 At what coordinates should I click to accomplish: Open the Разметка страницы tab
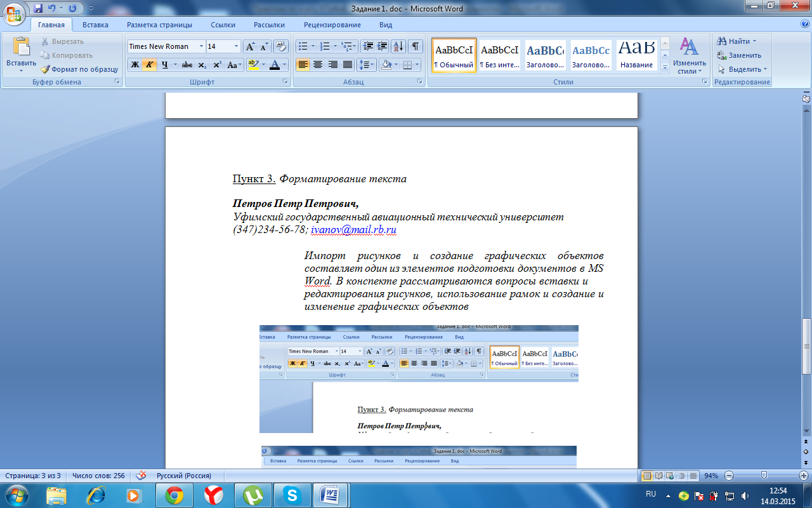(159, 25)
